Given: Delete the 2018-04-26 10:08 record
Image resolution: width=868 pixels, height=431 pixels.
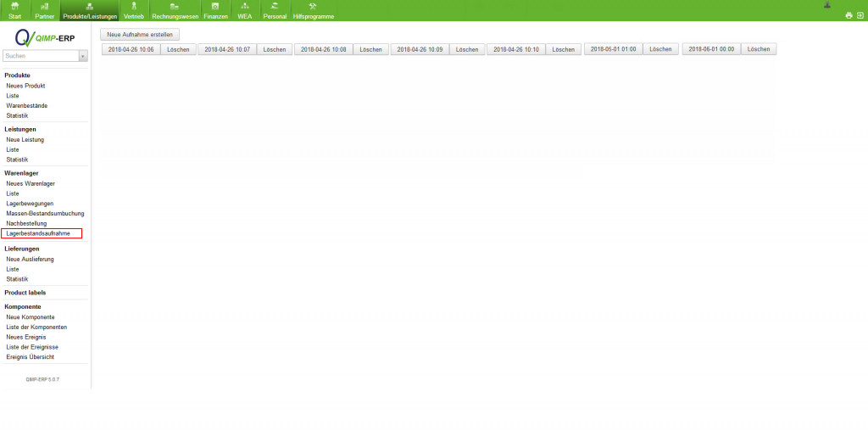Looking at the screenshot, I should pyautogui.click(x=371, y=49).
